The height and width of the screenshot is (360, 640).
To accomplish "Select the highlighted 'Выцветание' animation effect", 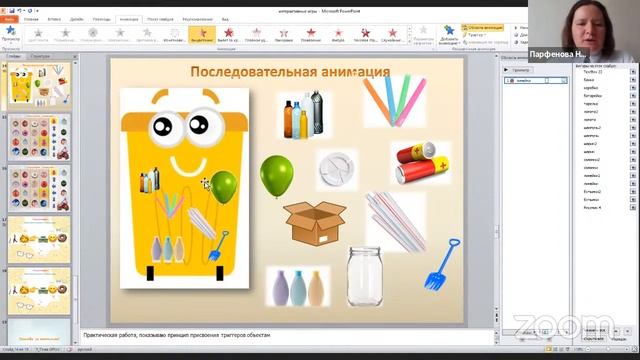I will (x=202, y=35).
